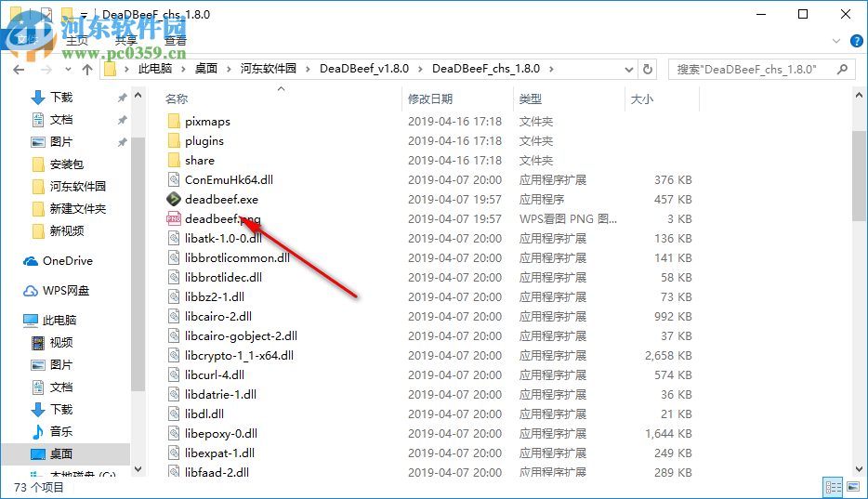Select libdatrie-1.dll file
This screenshot has width=868, height=499.
click(220, 394)
